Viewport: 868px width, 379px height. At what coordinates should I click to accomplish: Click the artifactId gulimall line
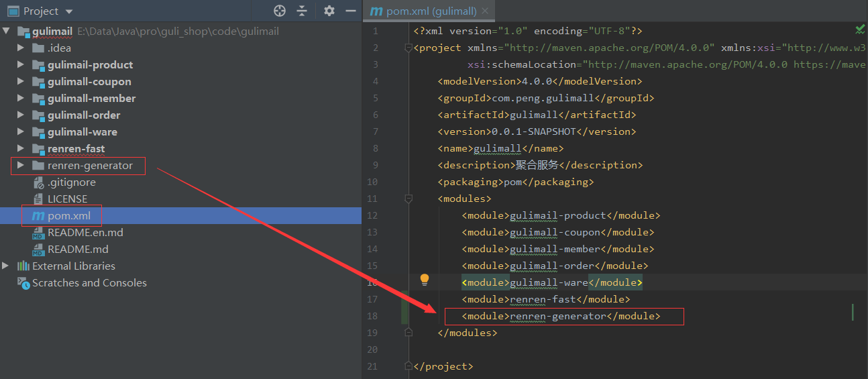537,115
